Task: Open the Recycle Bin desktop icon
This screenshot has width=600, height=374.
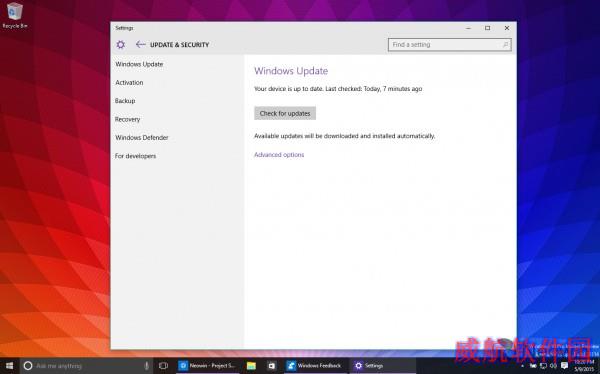Action: 15,15
